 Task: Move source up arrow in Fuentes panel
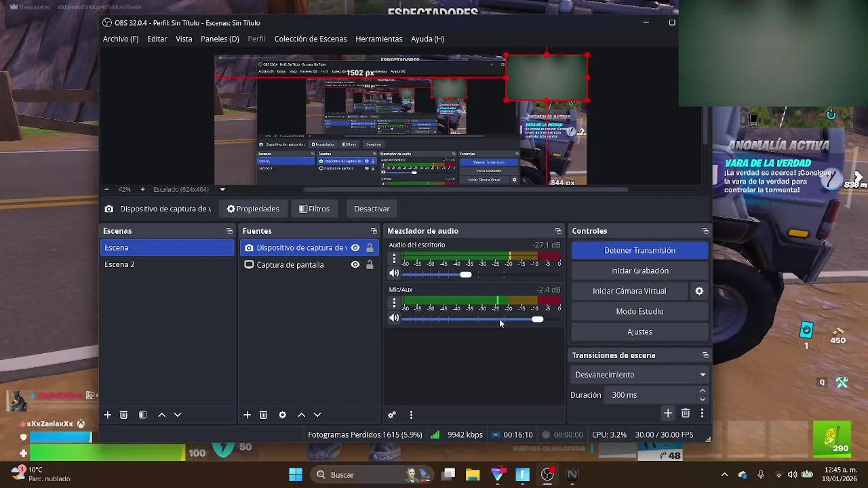[301, 415]
